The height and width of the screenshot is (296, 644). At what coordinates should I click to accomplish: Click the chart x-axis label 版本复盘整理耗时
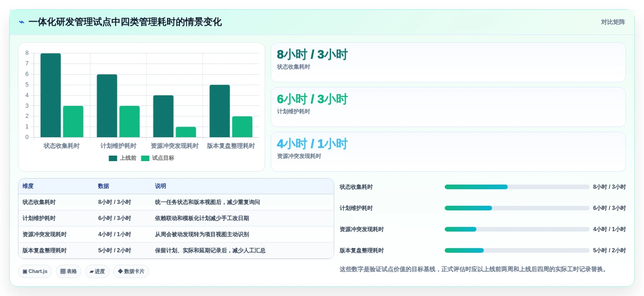231,146
